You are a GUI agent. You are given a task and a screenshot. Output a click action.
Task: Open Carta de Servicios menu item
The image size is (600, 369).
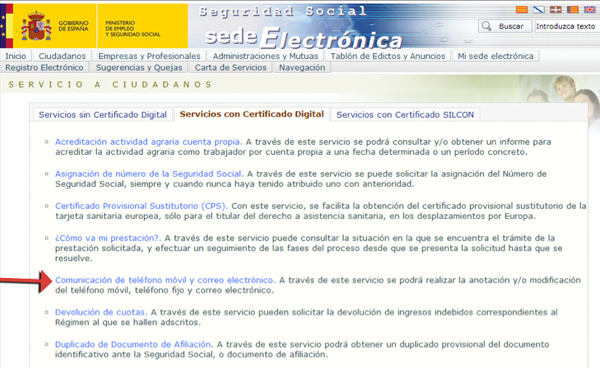point(230,67)
